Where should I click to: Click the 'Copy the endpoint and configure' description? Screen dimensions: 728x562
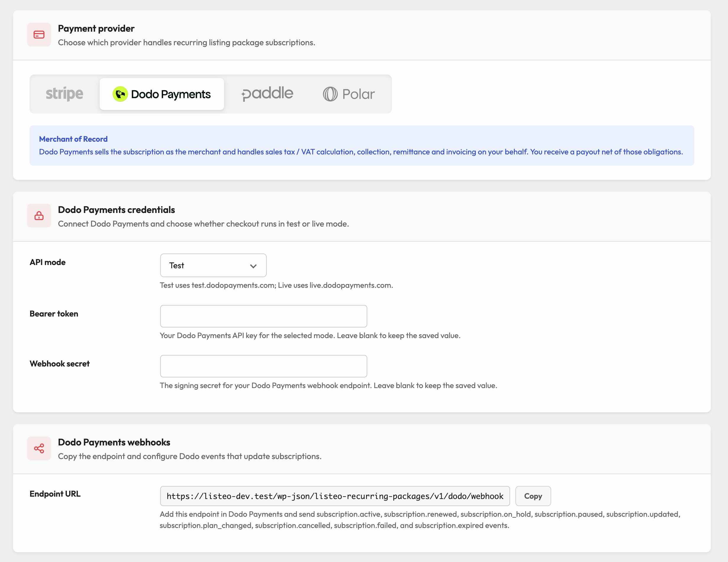pyautogui.click(x=190, y=456)
